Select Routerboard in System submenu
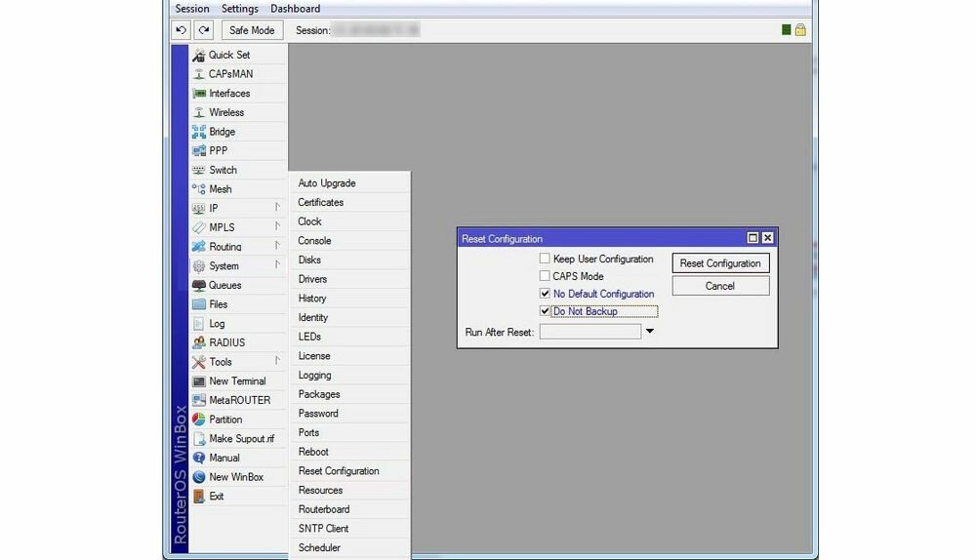This screenshot has height=560, width=976. [x=349, y=509]
